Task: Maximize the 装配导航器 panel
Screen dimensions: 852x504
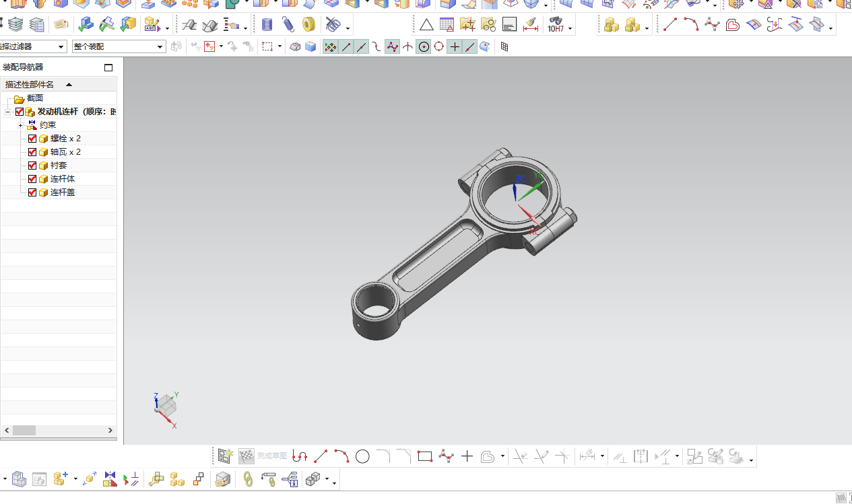Action: (x=108, y=67)
